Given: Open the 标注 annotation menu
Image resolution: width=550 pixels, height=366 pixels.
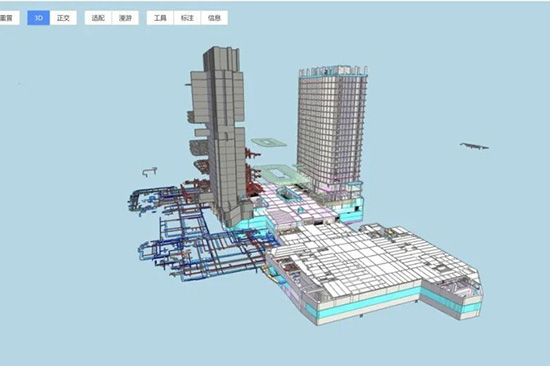Looking at the screenshot, I should 187,18.
